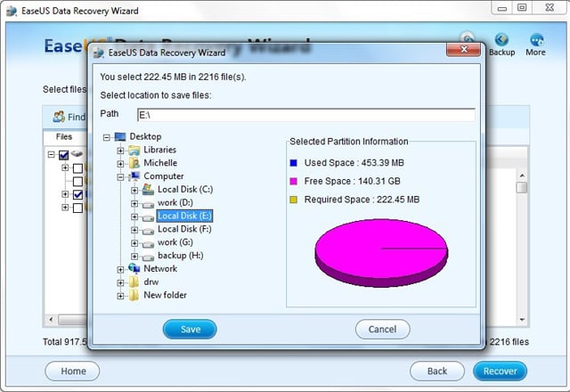Click the backup (H:) drive icon
The image size is (570, 392).
(x=148, y=257)
